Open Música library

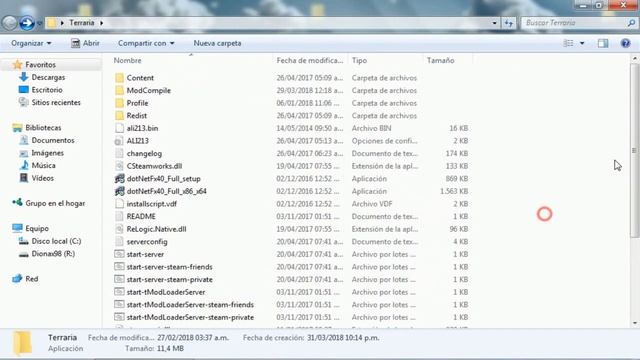[x=43, y=166]
